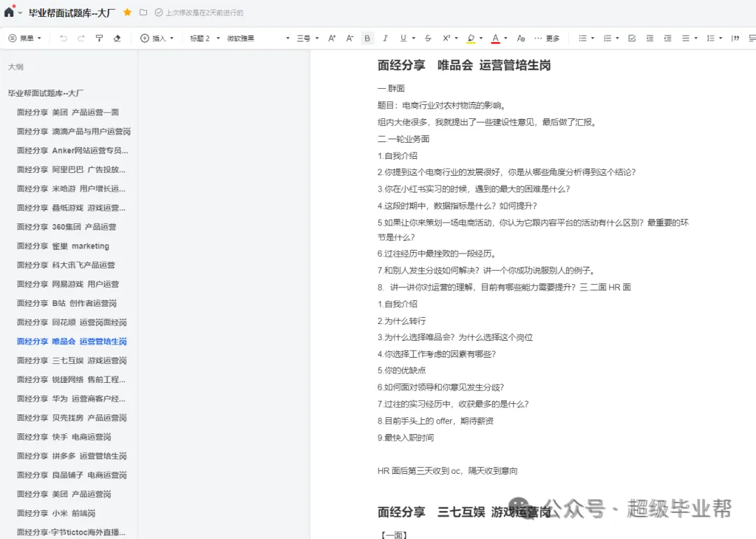Increase the font size with the A+ icon

(332, 38)
